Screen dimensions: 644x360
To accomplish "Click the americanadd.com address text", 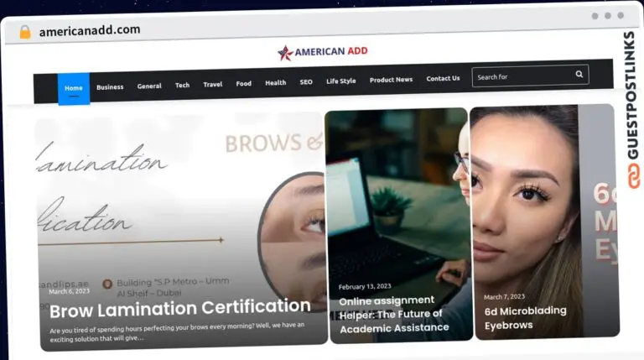I will (x=90, y=30).
